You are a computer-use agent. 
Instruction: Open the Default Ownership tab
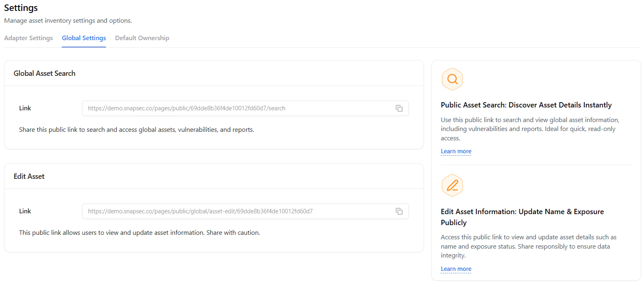pos(142,38)
